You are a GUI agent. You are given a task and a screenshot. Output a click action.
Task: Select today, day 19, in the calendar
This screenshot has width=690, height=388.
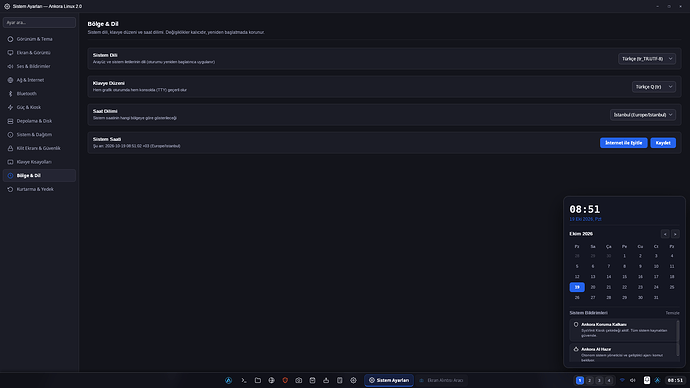pyautogui.click(x=577, y=287)
